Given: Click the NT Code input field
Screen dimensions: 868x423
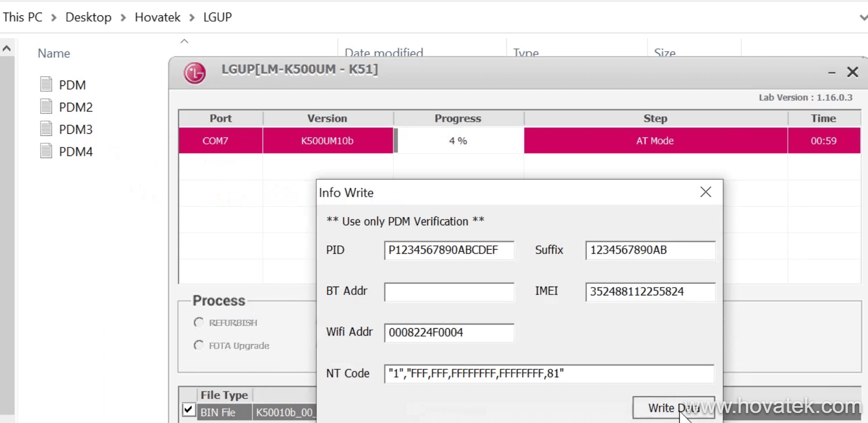Looking at the screenshot, I should click(549, 373).
